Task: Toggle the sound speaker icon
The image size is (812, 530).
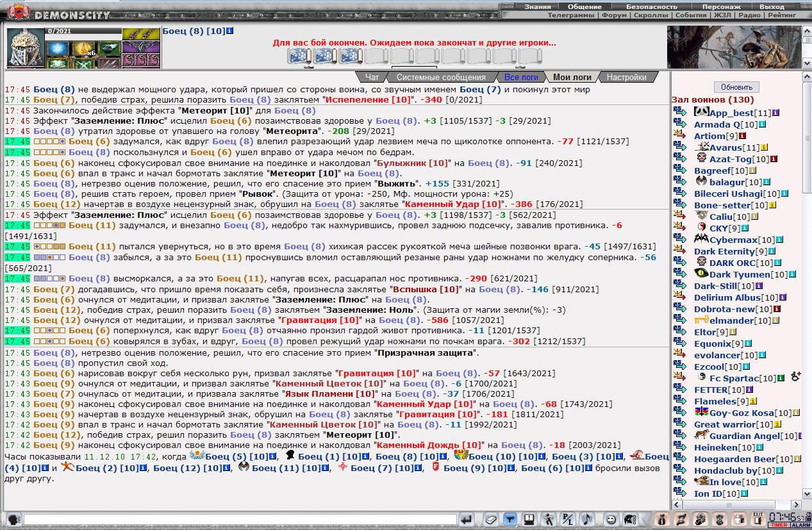Action: [586, 519]
